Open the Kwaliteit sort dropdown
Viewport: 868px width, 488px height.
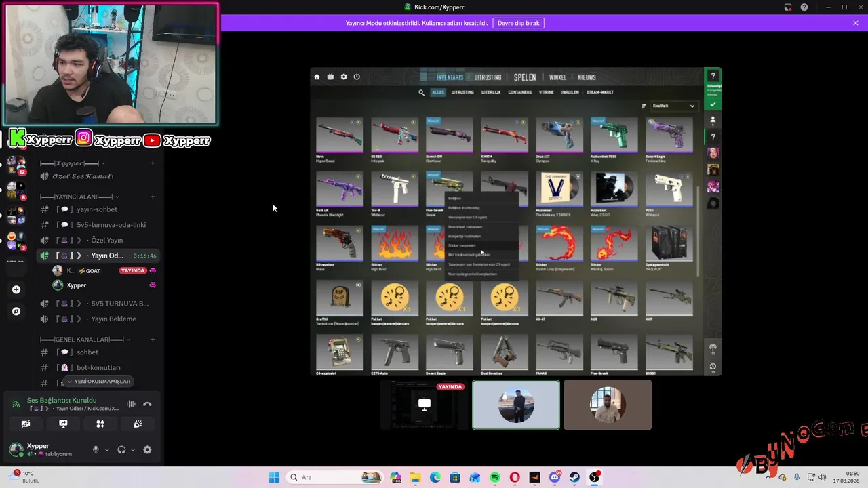coord(673,106)
